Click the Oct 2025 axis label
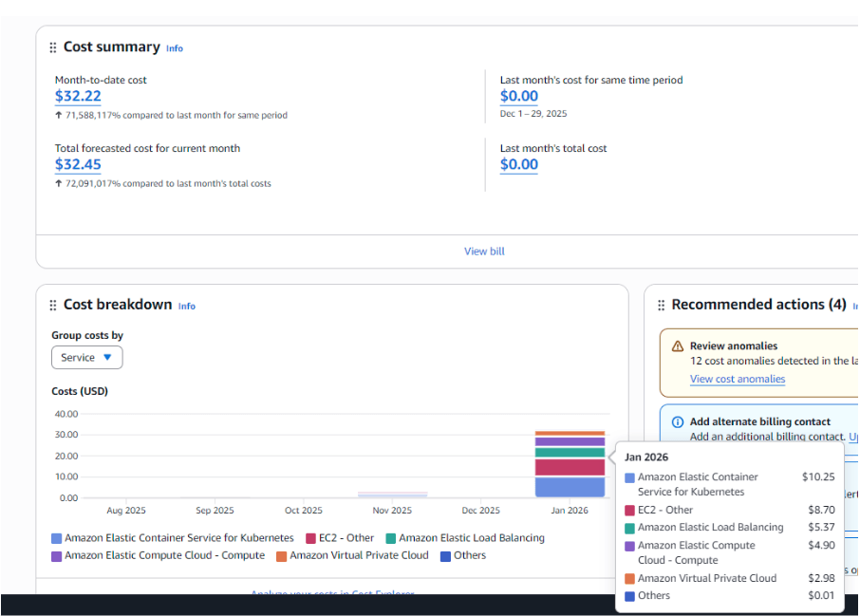This screenshot has width=860, height=616. tap(304, 511)
